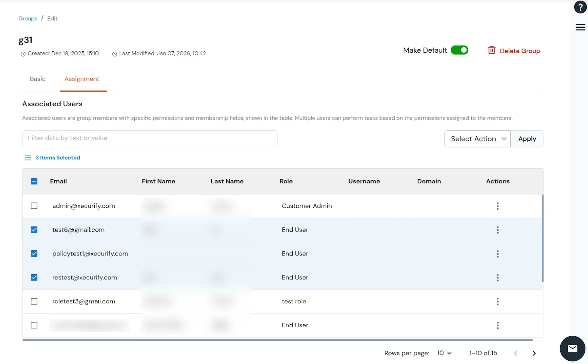Click the vertical table scrollbar
Viewport: 588px width, 364px height.
tap(542, 238)
